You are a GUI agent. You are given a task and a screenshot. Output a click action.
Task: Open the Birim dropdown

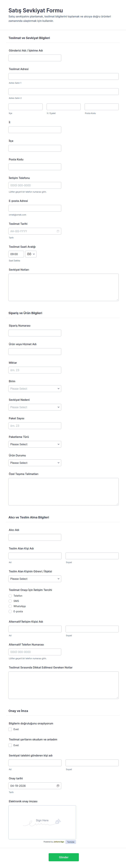point(35,389)
